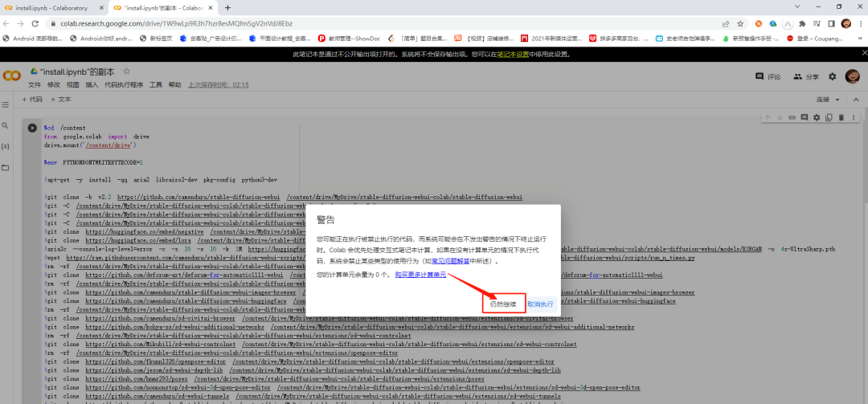
Task: Click the 上次保存时间：02:15 link
Action: click(x=219, y=84)
